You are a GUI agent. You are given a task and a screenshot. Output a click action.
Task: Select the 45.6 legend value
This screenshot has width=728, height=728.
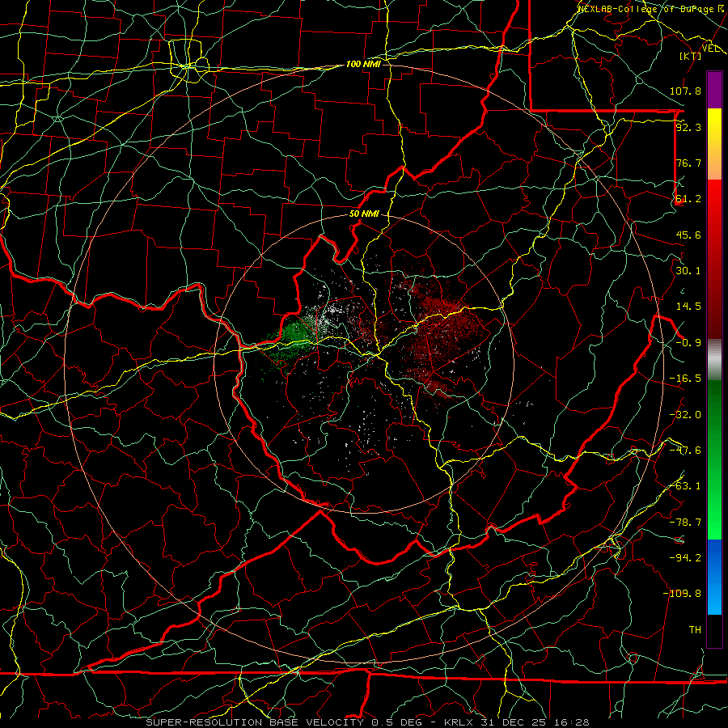coord(688,235)
